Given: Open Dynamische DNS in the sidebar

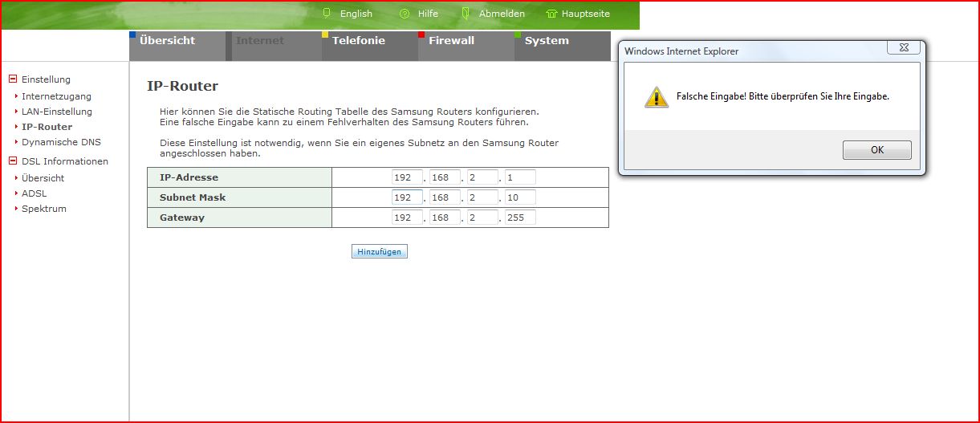Looking at the screenshot, I should [x=61, y=142].
